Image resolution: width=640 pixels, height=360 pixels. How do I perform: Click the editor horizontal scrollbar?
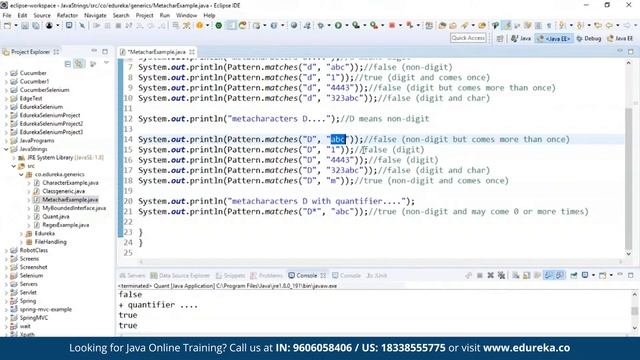pyautogui.click(x=380, y=262)
